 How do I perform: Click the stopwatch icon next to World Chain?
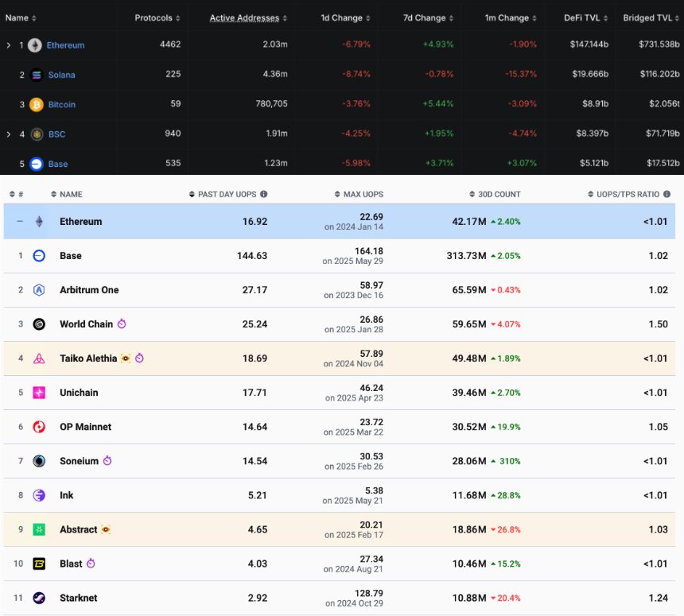tap(122, 323)
